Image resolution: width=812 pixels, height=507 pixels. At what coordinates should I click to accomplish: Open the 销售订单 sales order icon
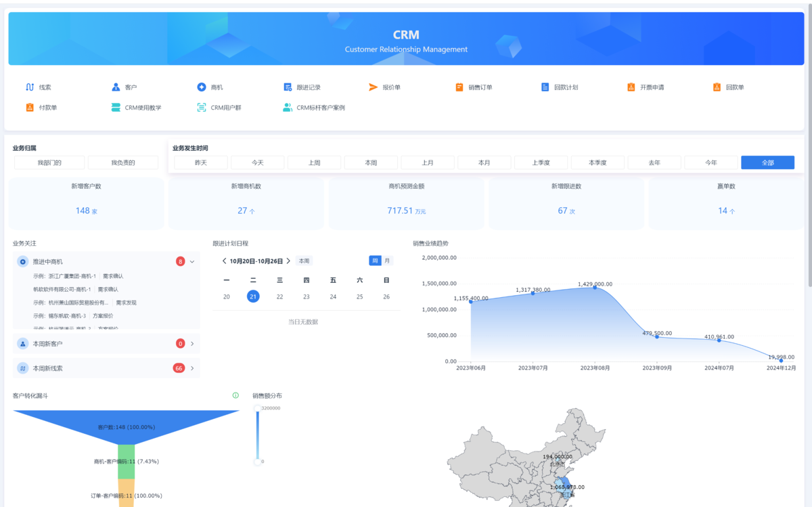459,87
